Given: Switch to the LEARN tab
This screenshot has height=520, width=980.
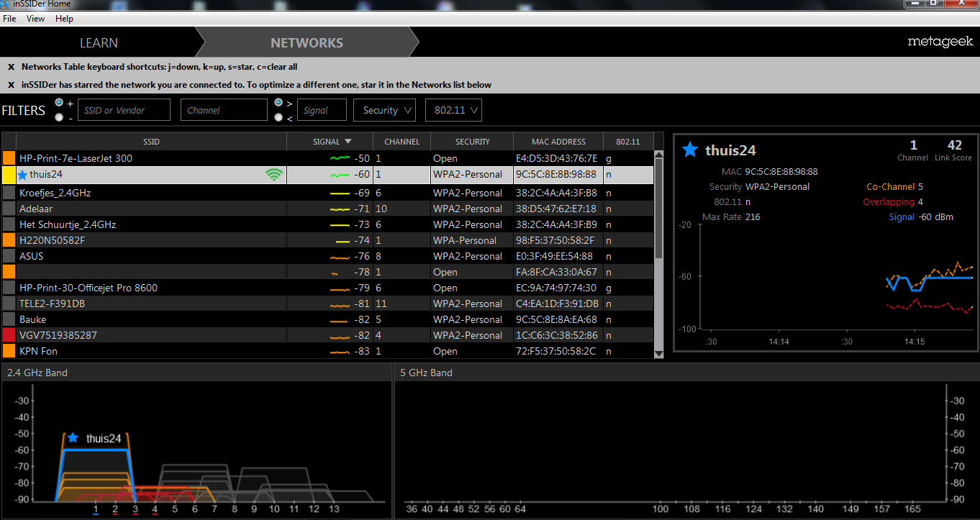Looking at the screenshot, I should pyautogui.click(x=99, y=42).
